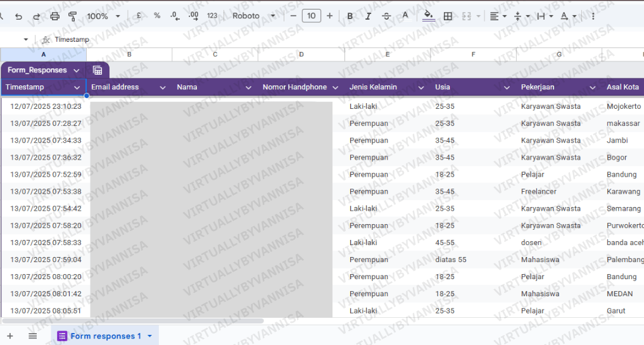
Task: Open the zoom 100% dropdown
Action: pyautogui.click(x=104, y=16)
